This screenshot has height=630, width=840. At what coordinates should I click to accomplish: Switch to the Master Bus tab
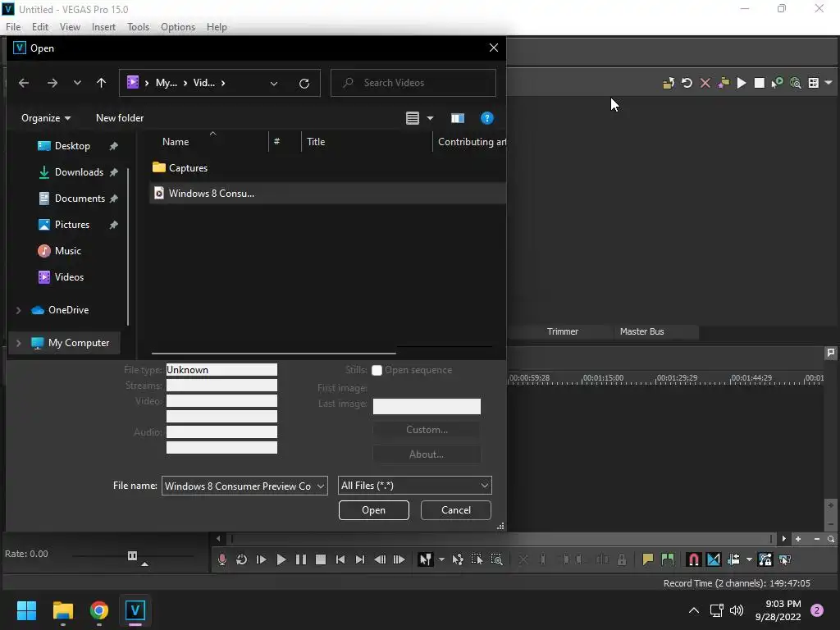(641, 331)
